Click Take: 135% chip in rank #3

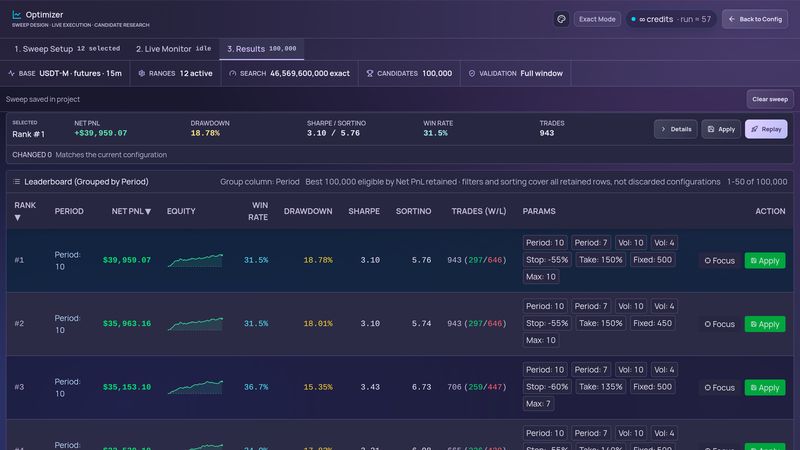point(601,387)
